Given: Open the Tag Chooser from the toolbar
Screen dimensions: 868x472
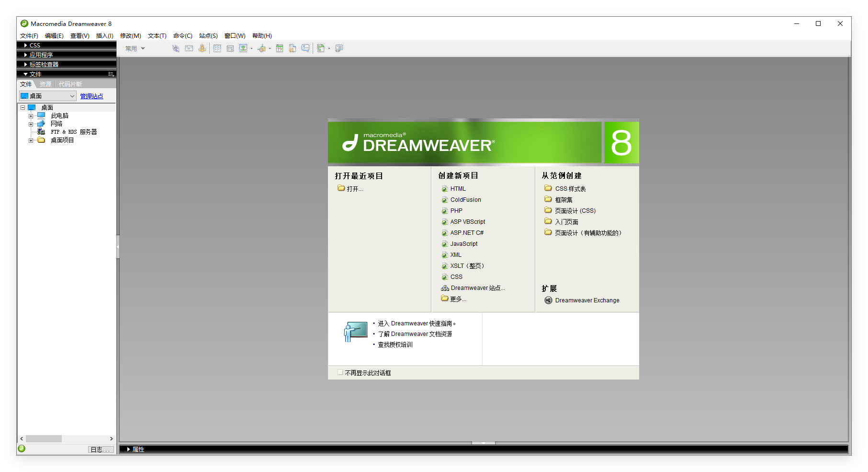Looking at the screenshot, I should coord(339,48).
